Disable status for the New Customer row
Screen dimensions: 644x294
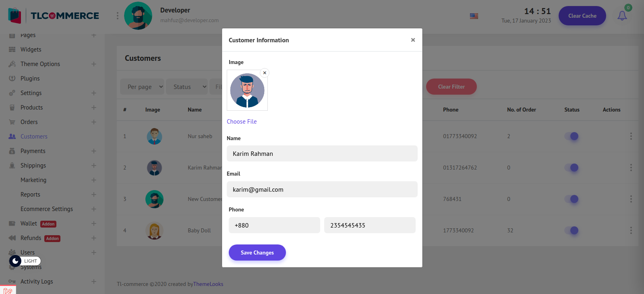pyautogui.click(x=572, y=199)
